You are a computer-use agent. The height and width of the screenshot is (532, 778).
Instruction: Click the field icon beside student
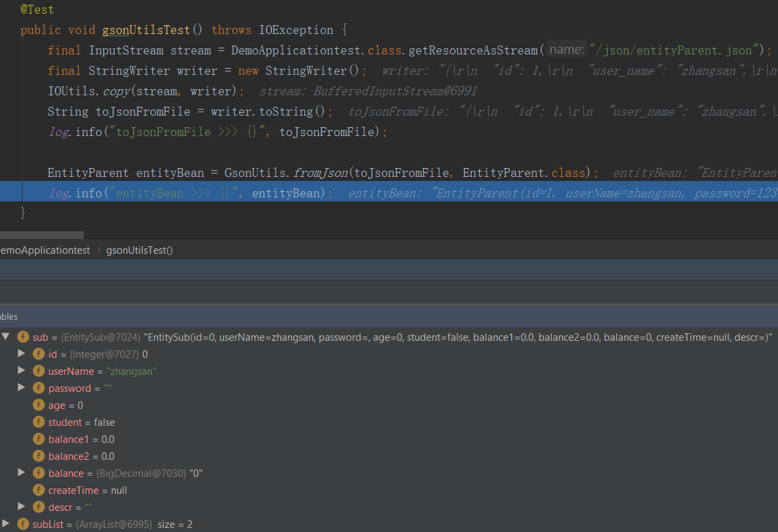coord(39,422)
